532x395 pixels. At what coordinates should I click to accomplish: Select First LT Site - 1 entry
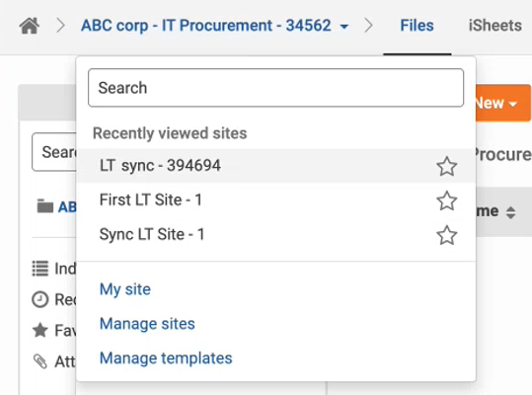275,199
